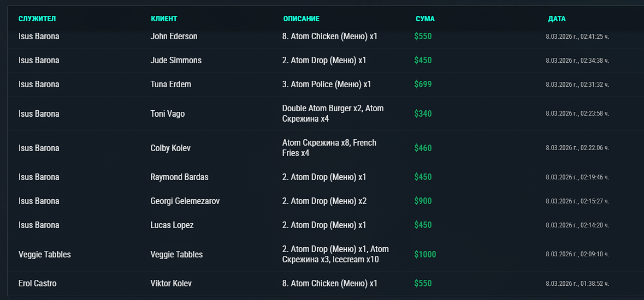
Task: Click the КЛИЕНТ column header
Action: pos(164,19)
